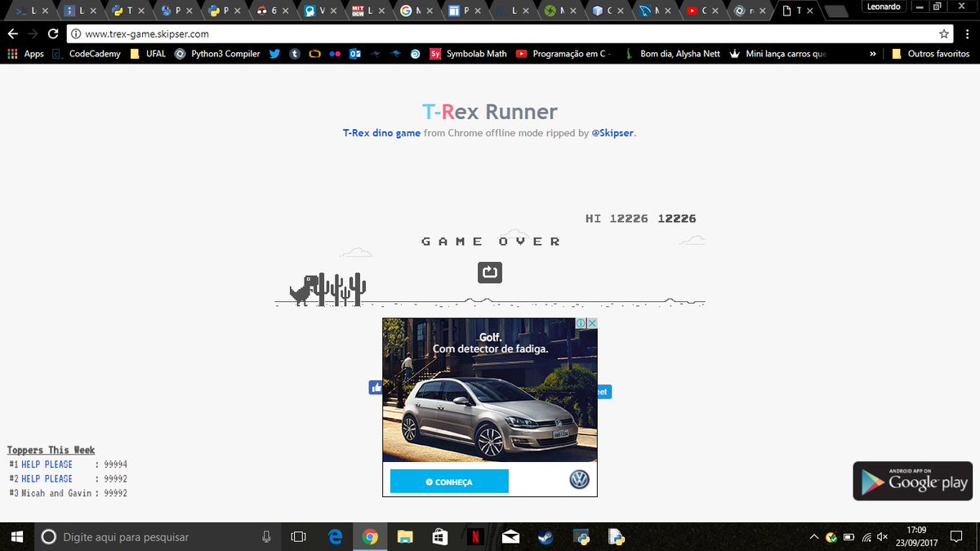Image resolution: width=980 pixels, height=551 pixels.
Task: Open the Programação em C bookmark
Action: tap(563, 54)
